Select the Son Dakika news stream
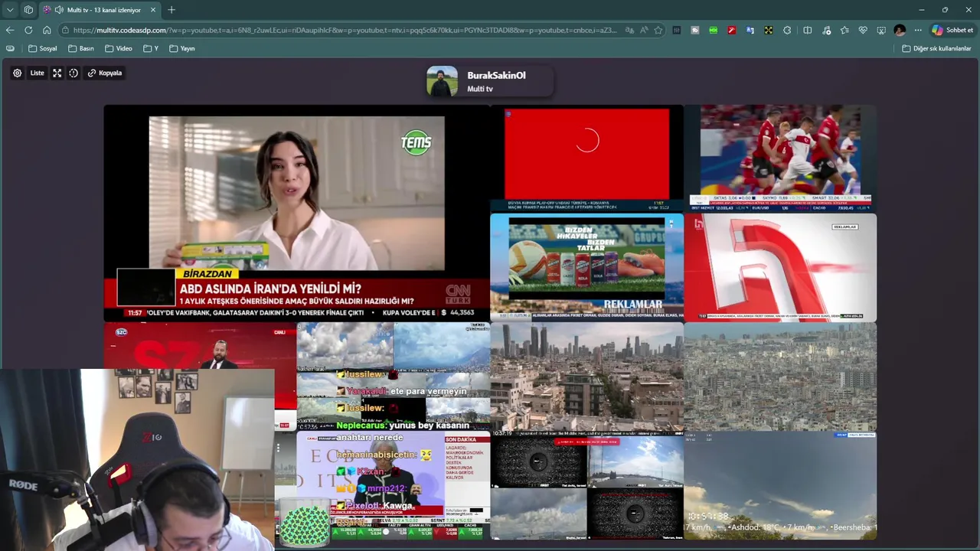The height and width of the screenshot is (551, 980). click(393, 486)
